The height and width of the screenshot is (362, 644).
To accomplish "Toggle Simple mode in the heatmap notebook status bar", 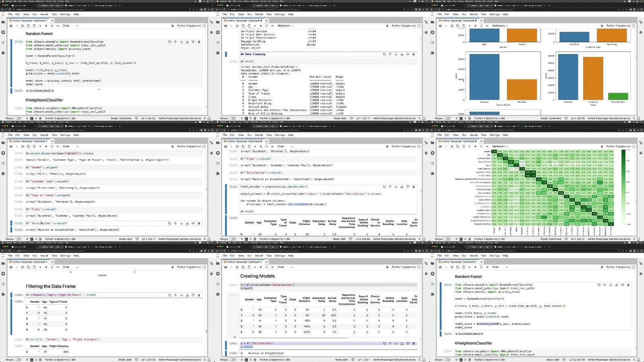I will coord(447,239).
